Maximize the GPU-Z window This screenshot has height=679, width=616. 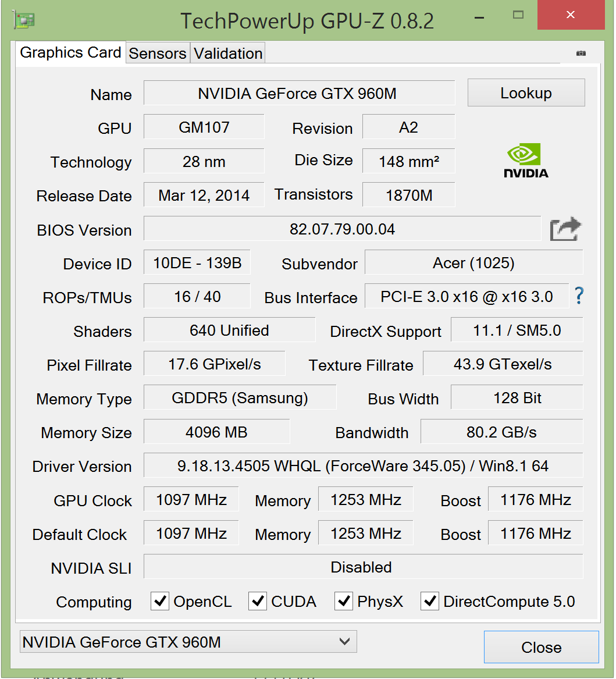coord(518,15)
